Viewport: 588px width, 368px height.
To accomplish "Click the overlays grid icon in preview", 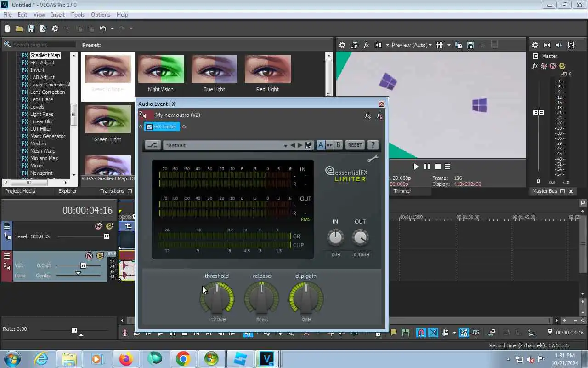I will click(440, 45).
